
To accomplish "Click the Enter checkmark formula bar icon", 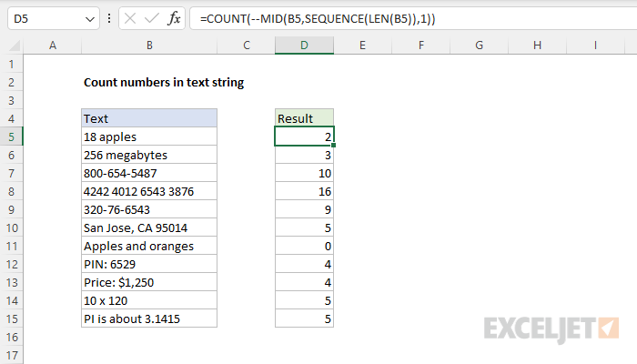I will [152, 18].
